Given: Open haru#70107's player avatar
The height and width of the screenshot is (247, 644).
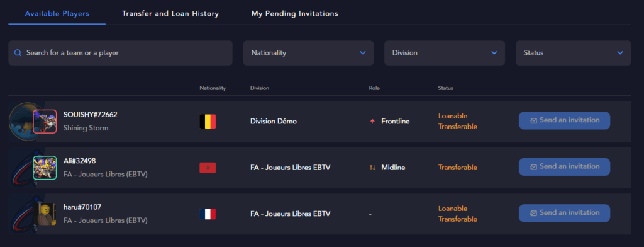Looking at the screenshot, I should pyautogui.click(x=45, y=214).
